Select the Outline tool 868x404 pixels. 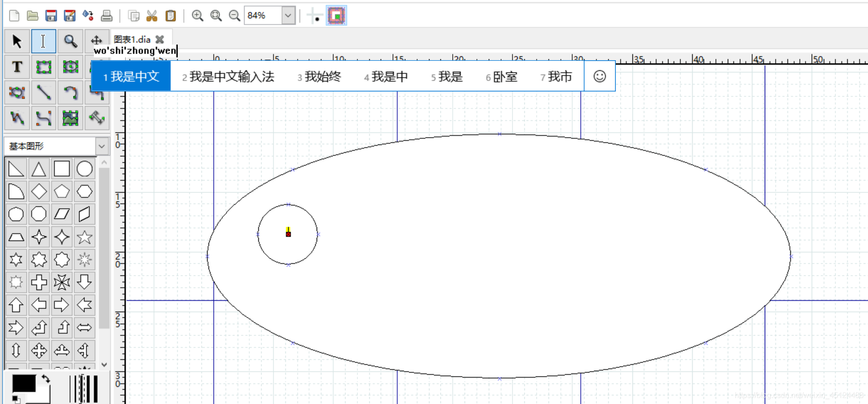click(x=97, y=118)
